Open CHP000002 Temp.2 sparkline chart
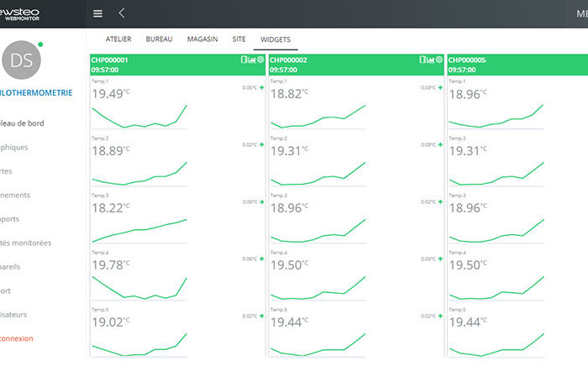The width and height of the screenshot is (588, 366). point(318,174)
